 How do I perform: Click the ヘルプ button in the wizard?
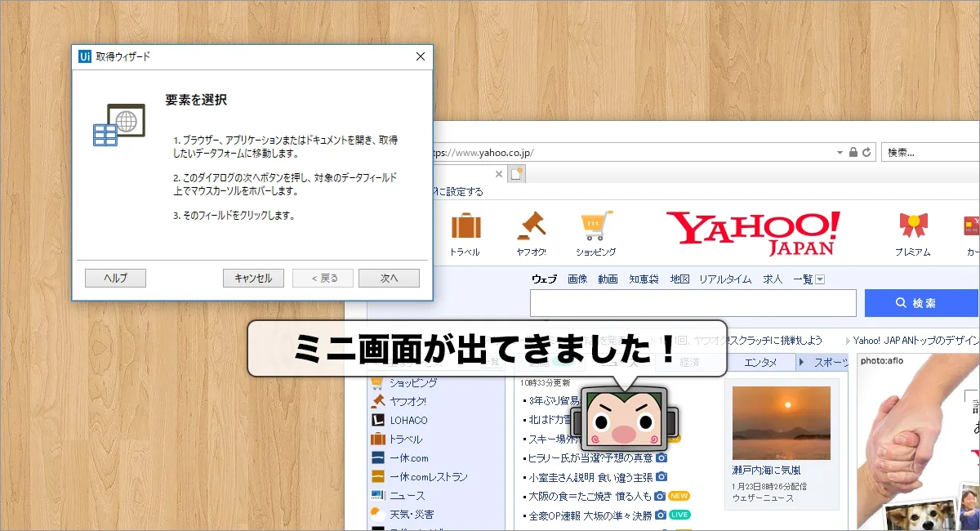(x=115, y=278)
